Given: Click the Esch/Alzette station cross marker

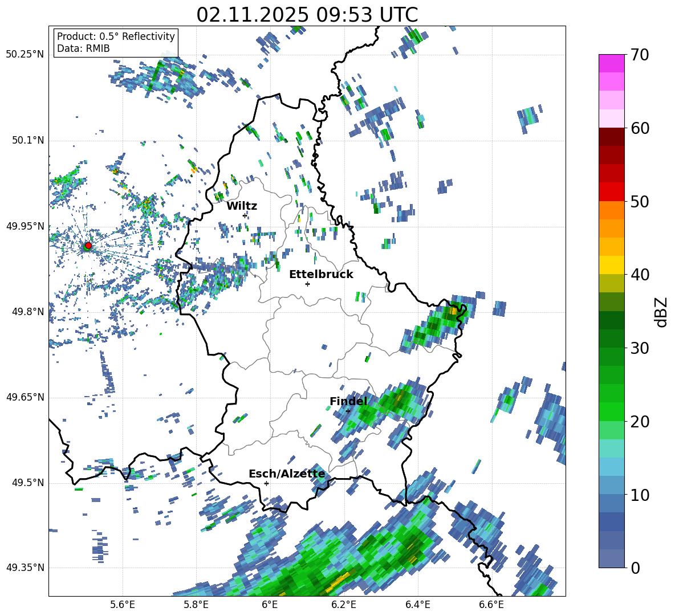Looking at the screenshot, I should 266,483.
